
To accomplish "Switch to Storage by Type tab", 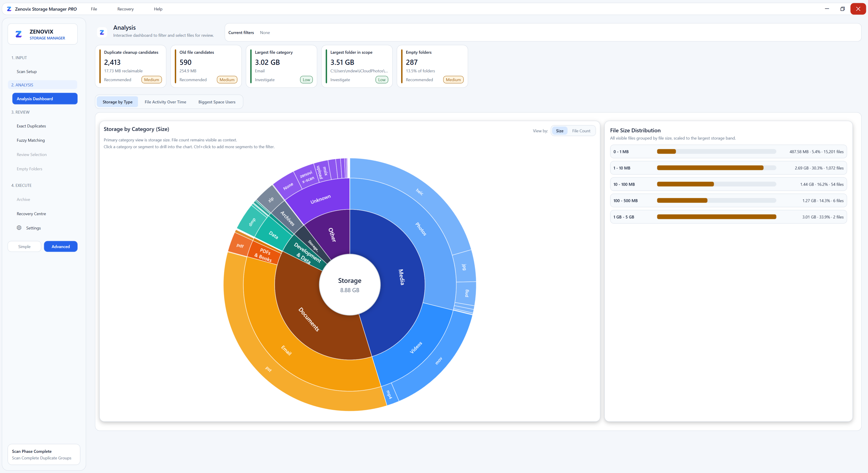I will 117,102.
